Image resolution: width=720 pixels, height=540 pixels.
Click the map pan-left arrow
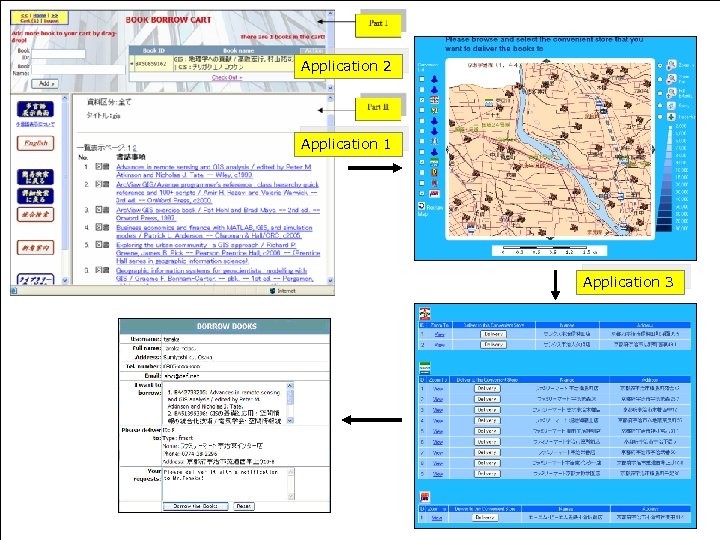click(x=447, y=148)
